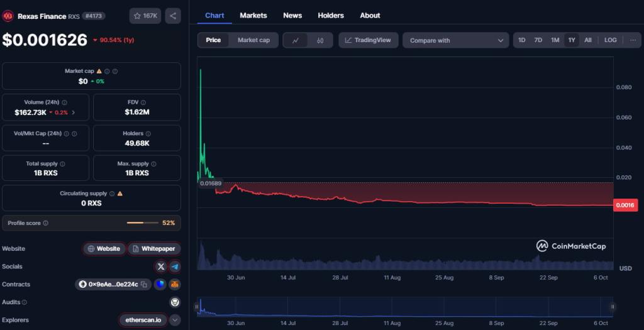Open the About tab

click(x=370, y=15)
